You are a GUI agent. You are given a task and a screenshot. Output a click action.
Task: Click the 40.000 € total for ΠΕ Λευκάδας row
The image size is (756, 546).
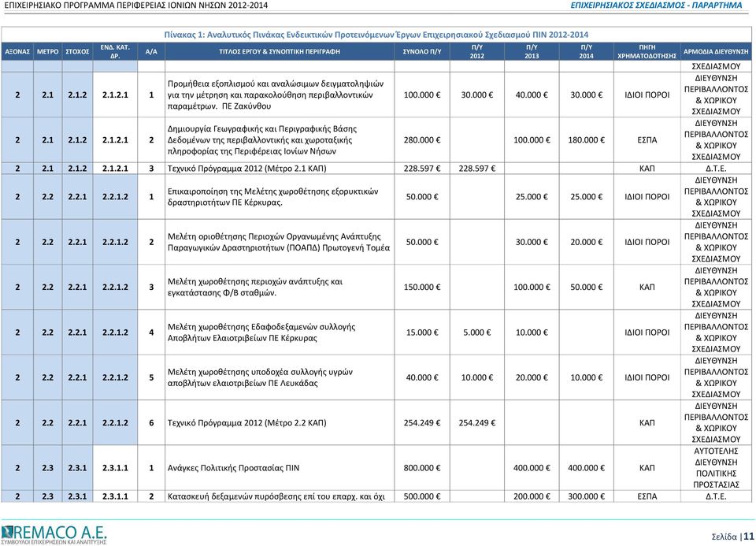[422, 377]
